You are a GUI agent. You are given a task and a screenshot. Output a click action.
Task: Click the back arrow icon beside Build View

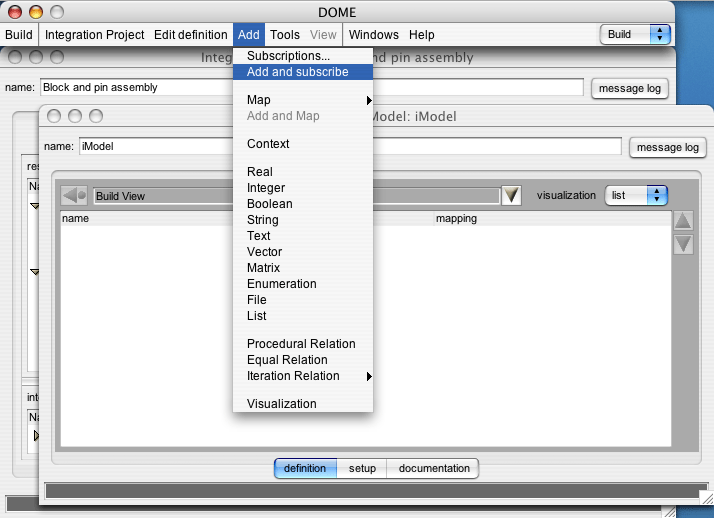click(x=74, y=196)
